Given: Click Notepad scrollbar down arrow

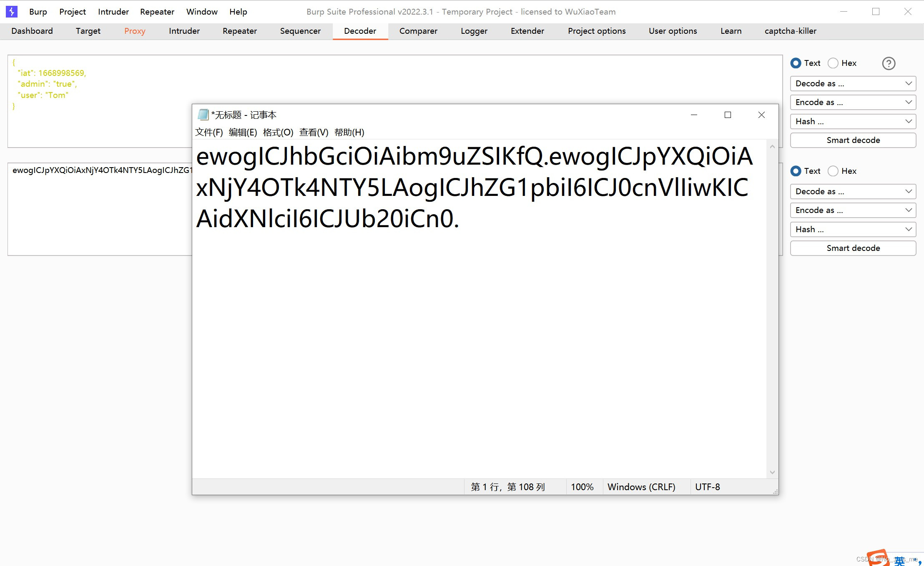Looking at the screenshot, I should [772, 472].
